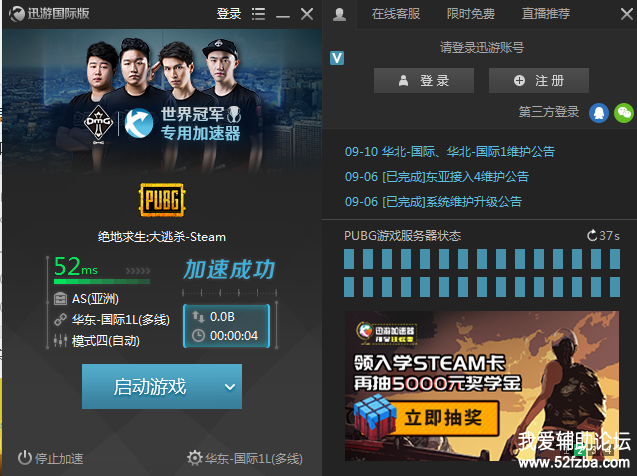Click the 迅游国际版 logo icon

tap(17, 14)
